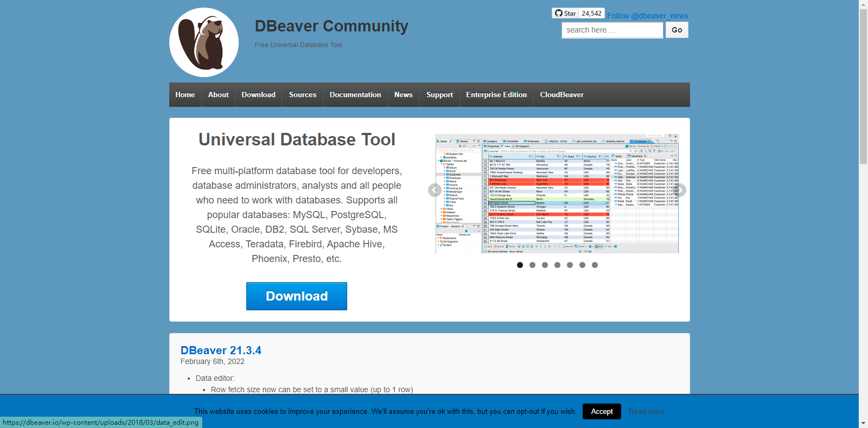This screenshot has height=428, width=868.
Task: Select the fifth carousel dot
Action: (x=570, y=265)
